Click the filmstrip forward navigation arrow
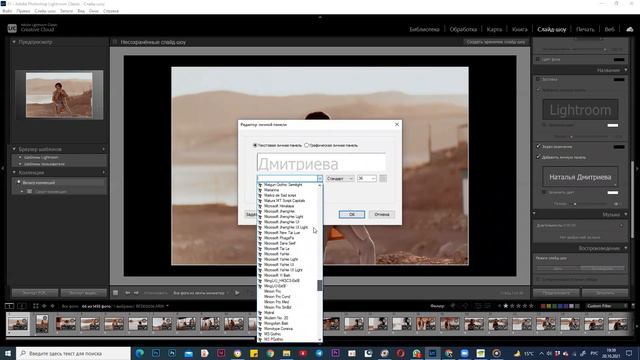 click(52, 306)
